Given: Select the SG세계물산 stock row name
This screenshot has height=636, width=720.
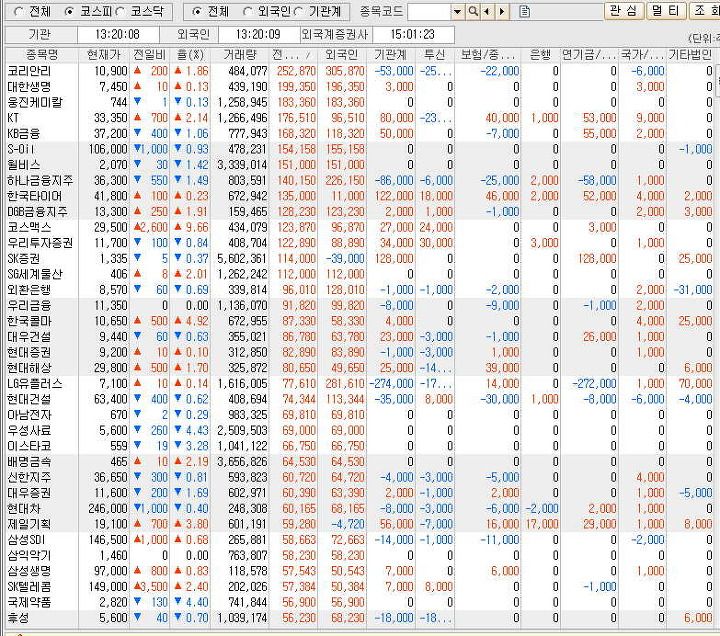Looking at the screenshot, I should (x=35, y=274).
